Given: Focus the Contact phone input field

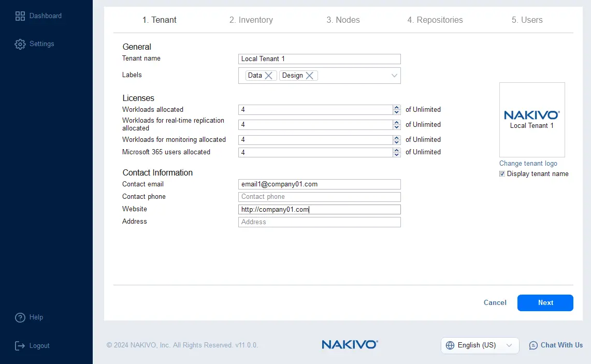Looking at the screenshot, I should click(319, 197).
